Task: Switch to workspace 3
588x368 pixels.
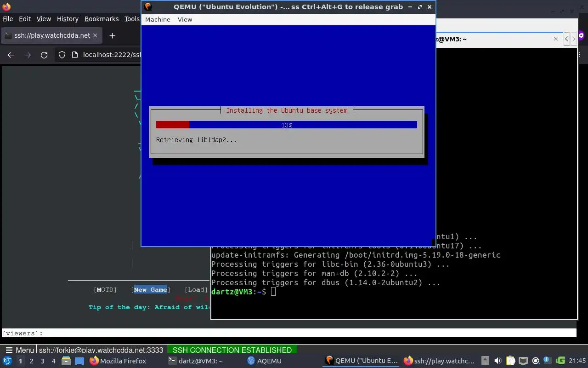Action: click(x=42, y=361)
